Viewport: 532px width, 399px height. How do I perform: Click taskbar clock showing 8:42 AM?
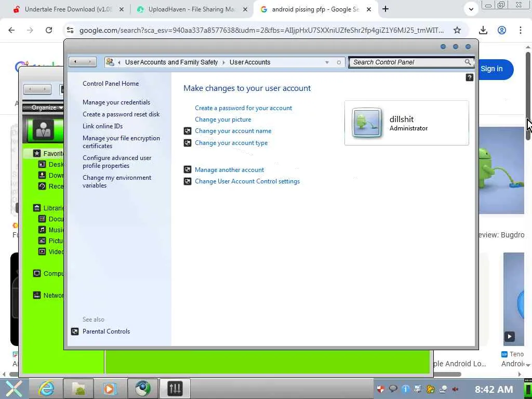click(x=494, y=389)
